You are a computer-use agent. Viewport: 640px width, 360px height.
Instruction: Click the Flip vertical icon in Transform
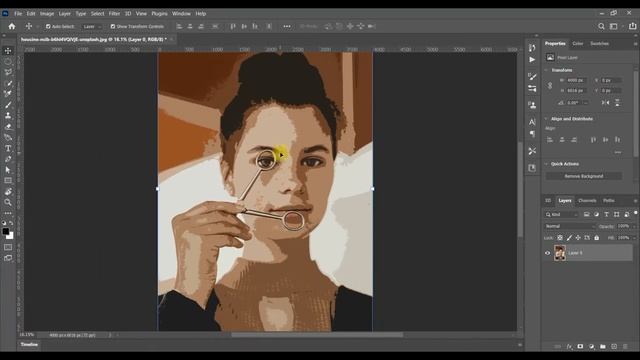click(617, 102)
